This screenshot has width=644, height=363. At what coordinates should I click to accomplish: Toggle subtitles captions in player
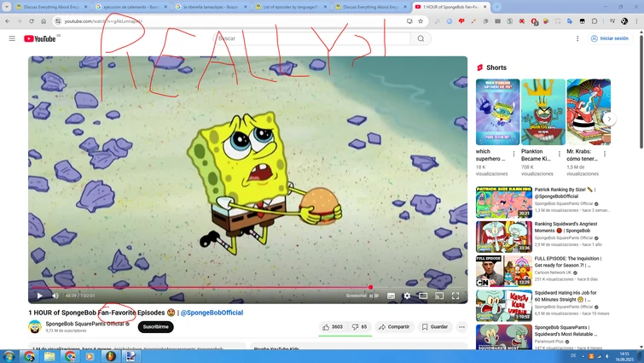(x=391, y=296)
